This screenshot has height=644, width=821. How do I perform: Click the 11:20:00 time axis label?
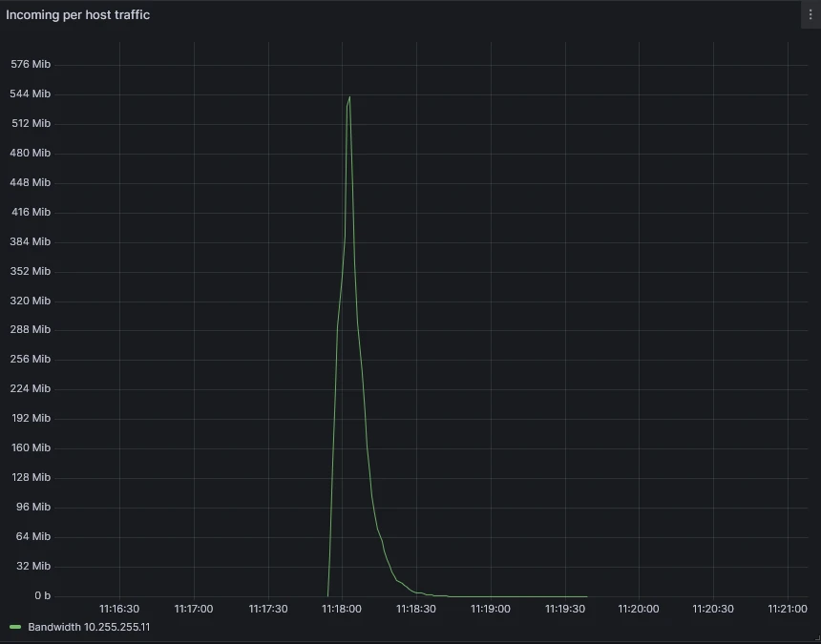pyautogui.click(x=638, y=609)
